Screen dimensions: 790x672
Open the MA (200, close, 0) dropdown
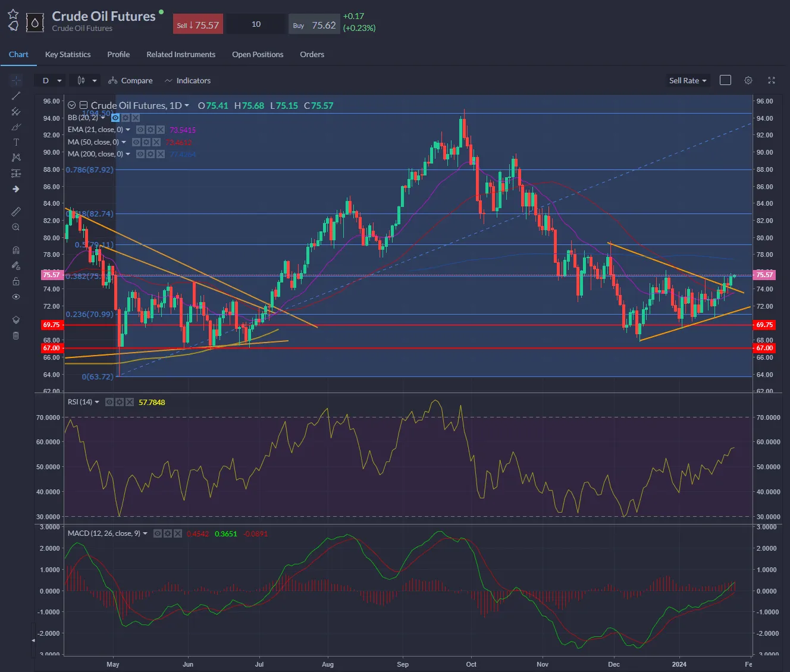click(128, 154)
